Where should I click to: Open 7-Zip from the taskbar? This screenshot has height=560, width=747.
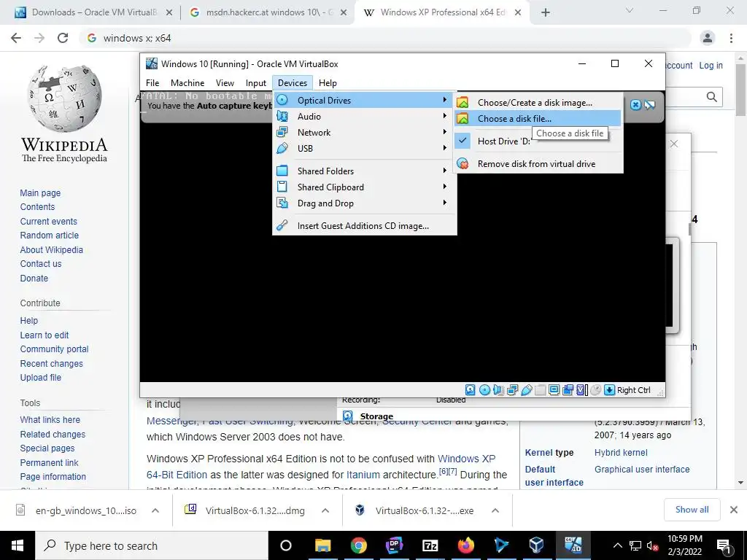pyautogui.click(x=430, y=545)
